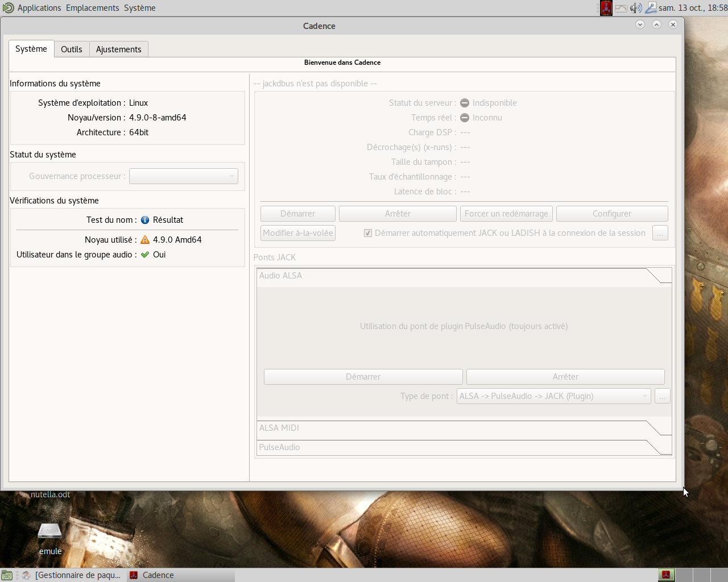Expand the Audio ALSA section

click(464, 276)
